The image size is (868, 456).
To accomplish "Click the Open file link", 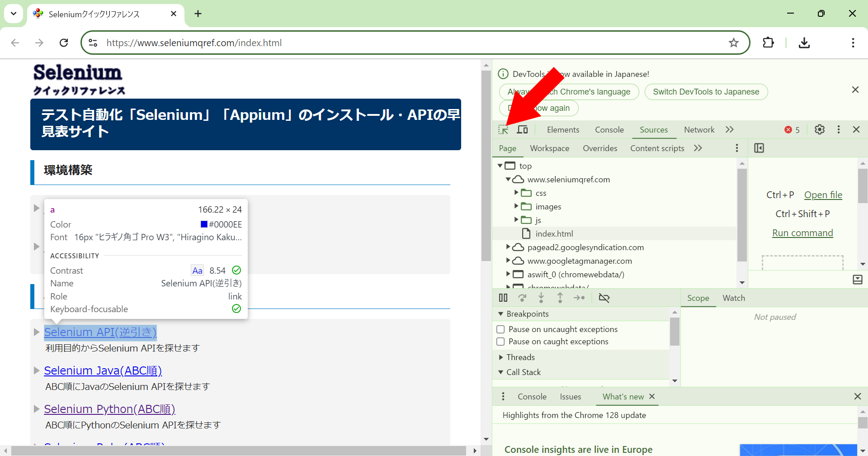I will (x=823, y=195).
